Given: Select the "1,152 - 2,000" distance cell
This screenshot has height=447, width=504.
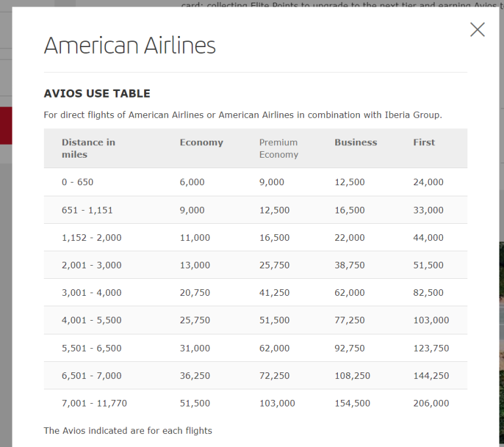Looking at the screenshot, I should (x=92, y=238).
